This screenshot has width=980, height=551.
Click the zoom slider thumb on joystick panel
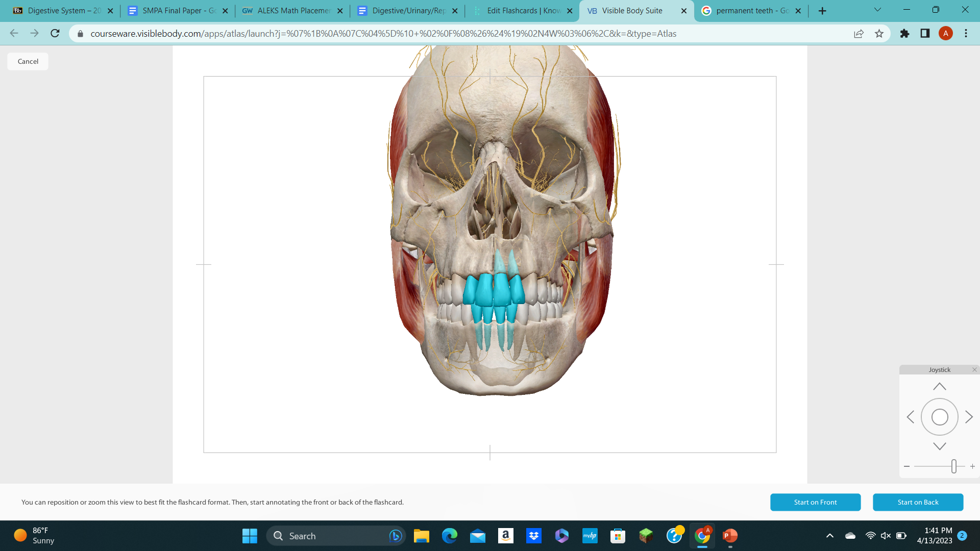point(954,466)
